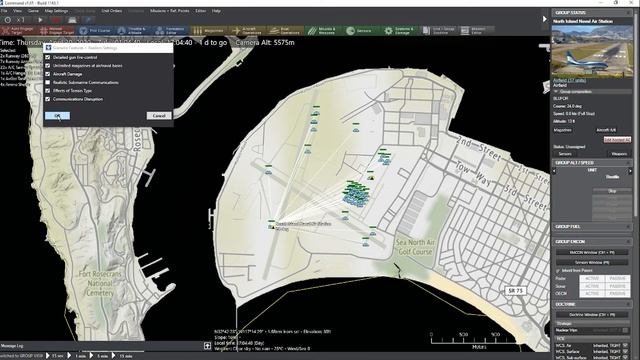
Task: Start the simulation with the play button
Action: pos(40,20)
